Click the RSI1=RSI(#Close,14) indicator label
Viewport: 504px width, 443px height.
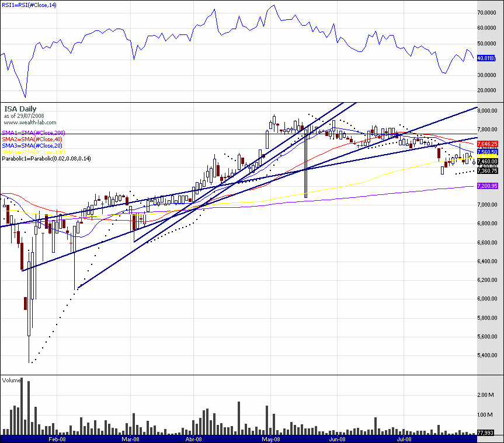click(x=29, y=5)
